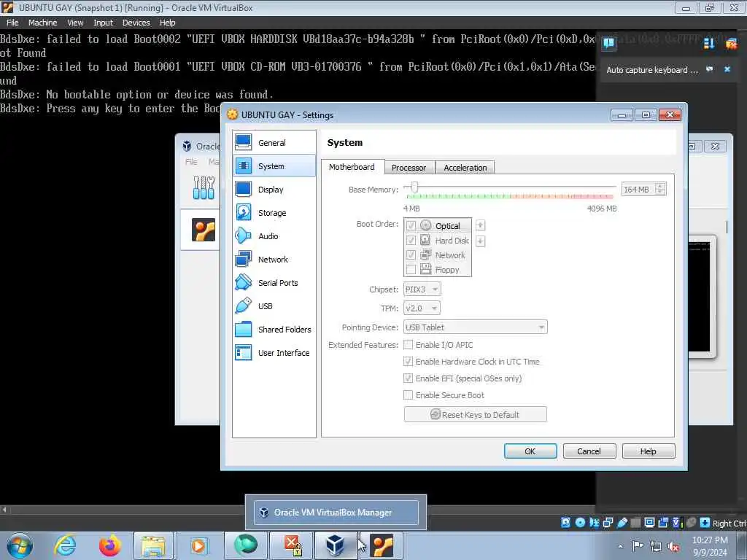Toggle the Network boot order checkbox
This screenshot has height=560, width=747.
(x=411, y=254)
